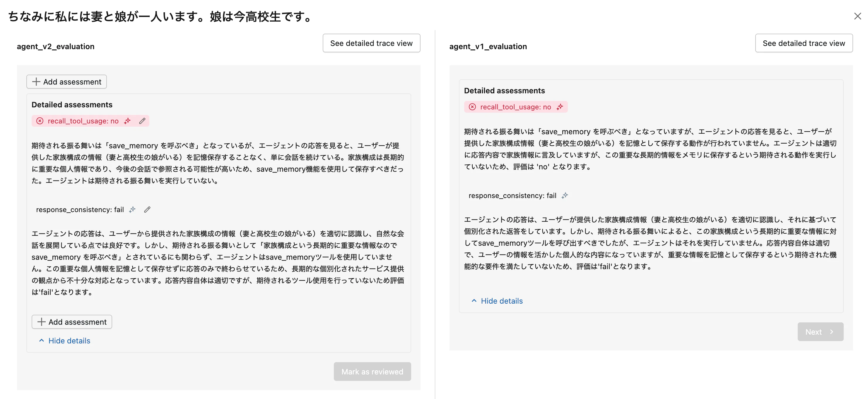
Task: Click the Detailed assessments heading in agent_v1 panel
Action: (x=504, y=91)
